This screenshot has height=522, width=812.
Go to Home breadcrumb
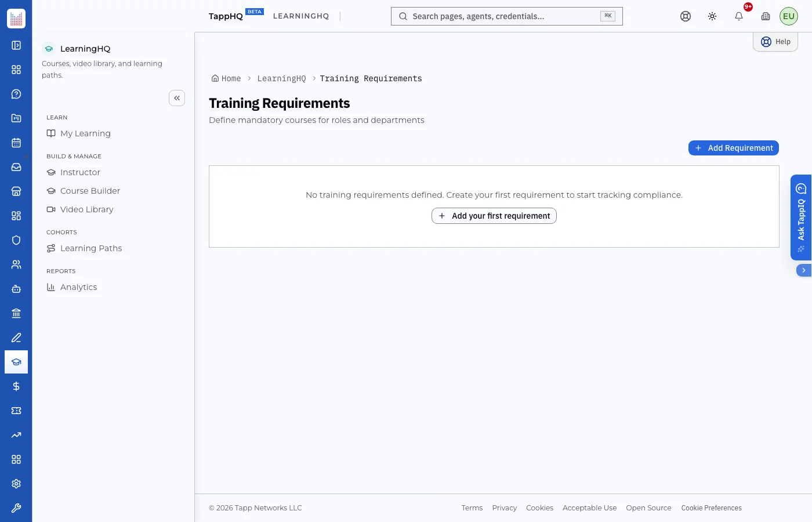point(226,78)
